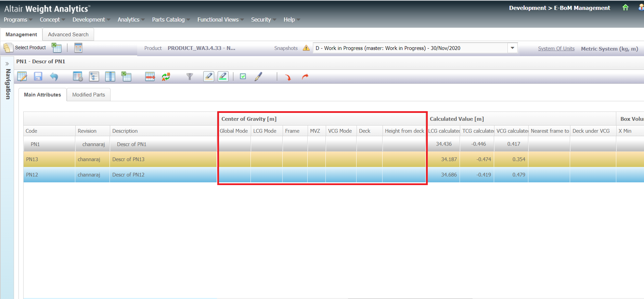Click the gray funnel filter icon

click(190, 77)
